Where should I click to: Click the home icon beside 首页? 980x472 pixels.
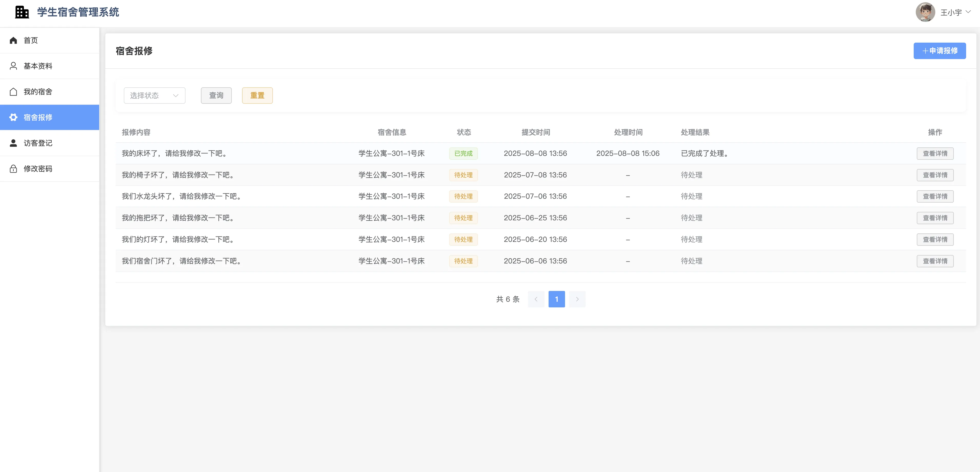13,40
